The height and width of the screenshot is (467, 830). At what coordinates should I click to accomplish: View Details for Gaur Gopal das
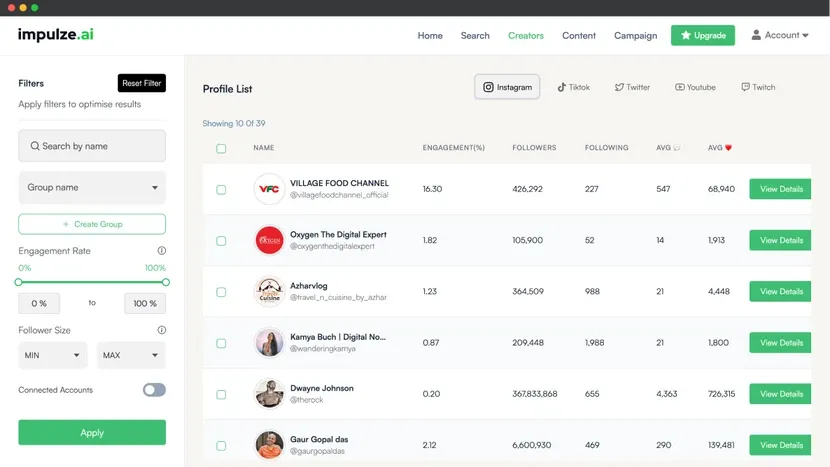(x=780, y=445)
